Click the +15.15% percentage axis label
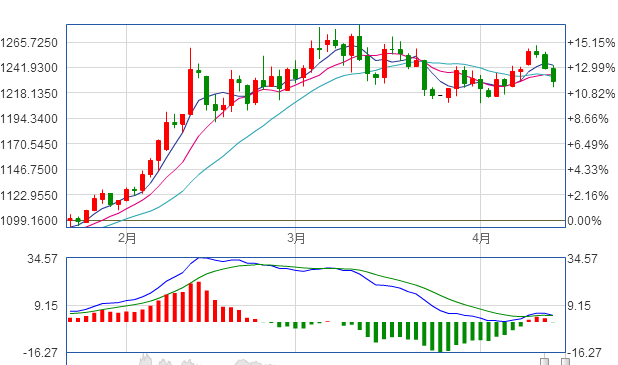This screenshot has height=365, width=618. click(591, 43)
